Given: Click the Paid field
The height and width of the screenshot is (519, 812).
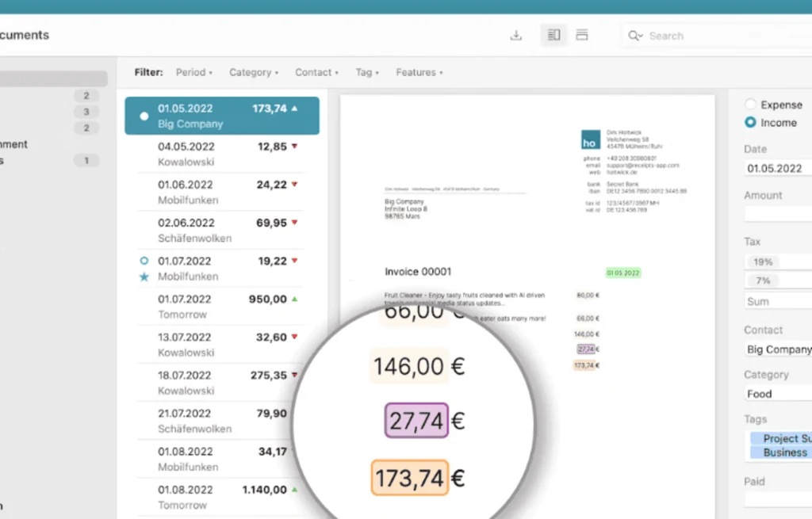Looking at the screenshot, I should [778, 499].
